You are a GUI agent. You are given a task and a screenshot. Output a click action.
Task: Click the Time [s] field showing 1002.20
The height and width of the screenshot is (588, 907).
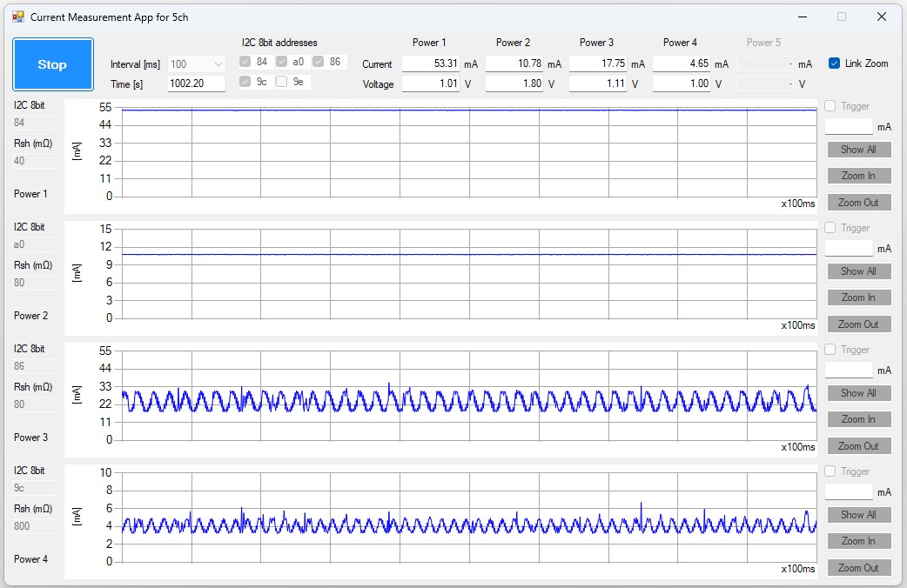click(x=197, y=84)
